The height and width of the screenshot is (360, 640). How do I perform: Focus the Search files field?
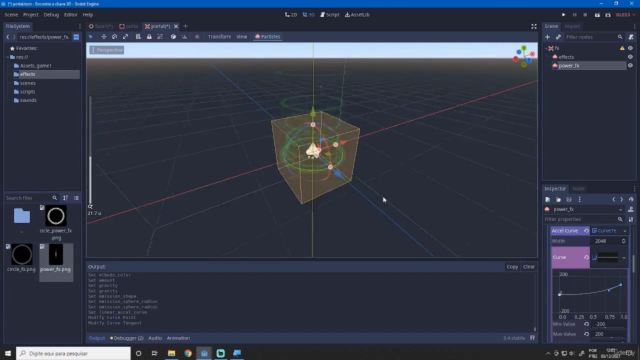(x=31, y=198)
